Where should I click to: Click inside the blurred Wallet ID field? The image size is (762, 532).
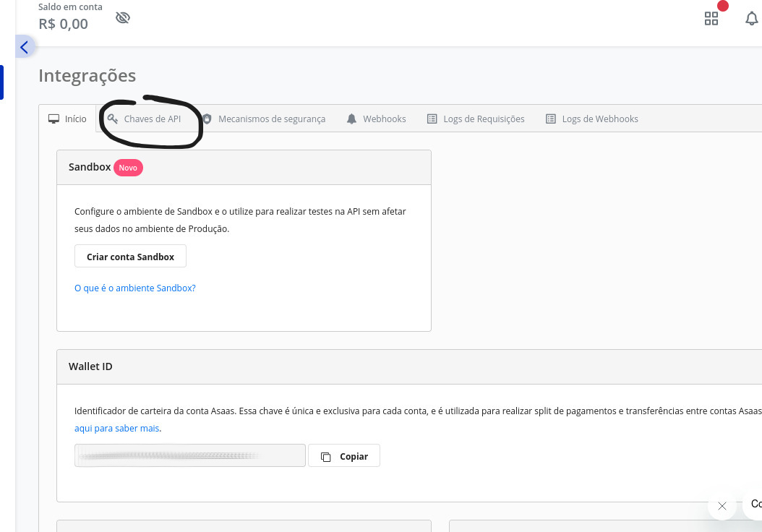pyautogui.click(x=189, y=456)
